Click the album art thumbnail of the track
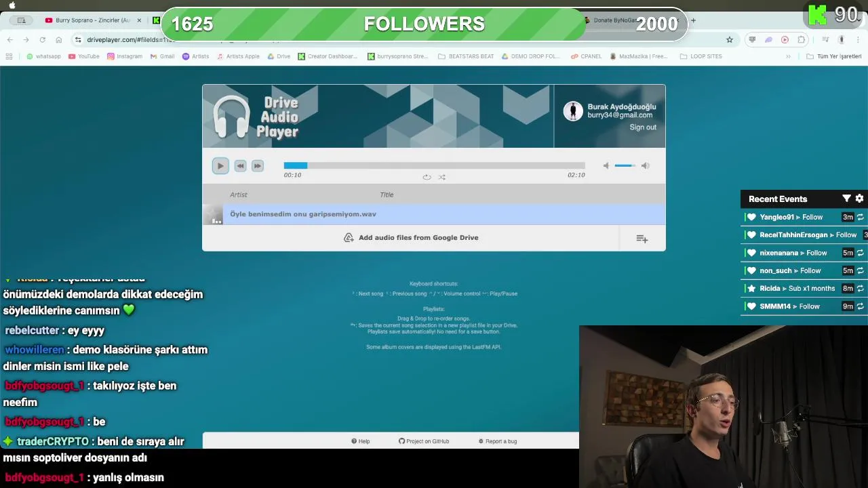This screenshot has width=868, height=488. pyautogui.click(x=213, y=215)
